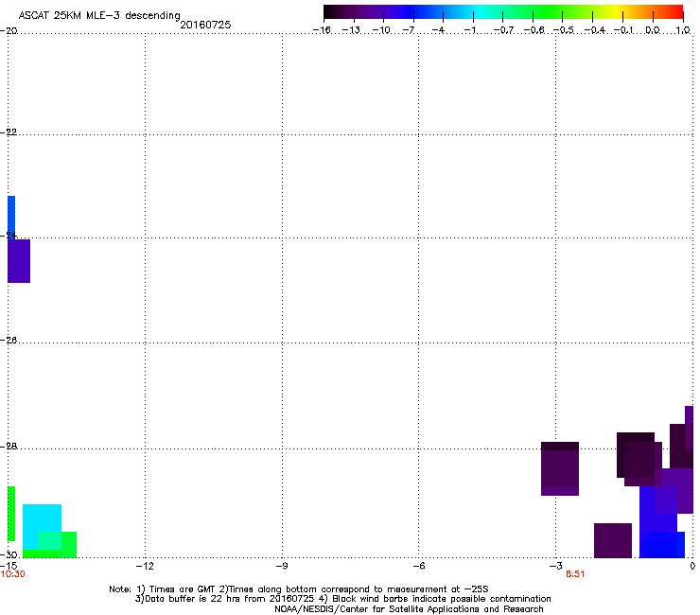Click the colorbar label "-0.4"
This screenshot has width=700, height=615.
pos(594,30)
